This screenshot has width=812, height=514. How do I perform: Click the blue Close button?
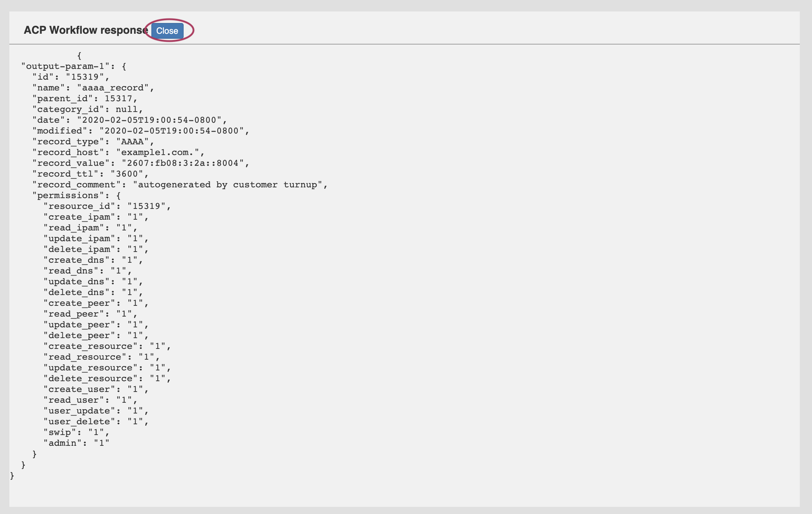(167, 31)
